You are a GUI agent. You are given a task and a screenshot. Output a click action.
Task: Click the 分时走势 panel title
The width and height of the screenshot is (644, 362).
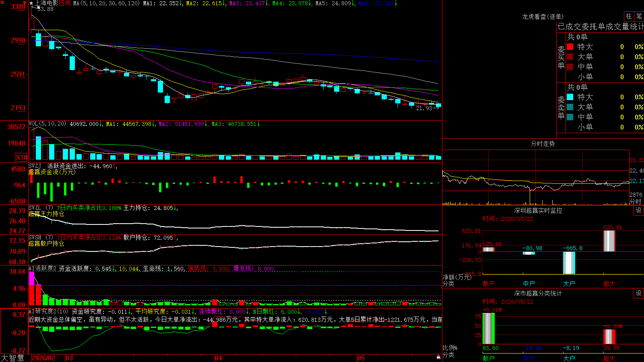tap(543, 144)
